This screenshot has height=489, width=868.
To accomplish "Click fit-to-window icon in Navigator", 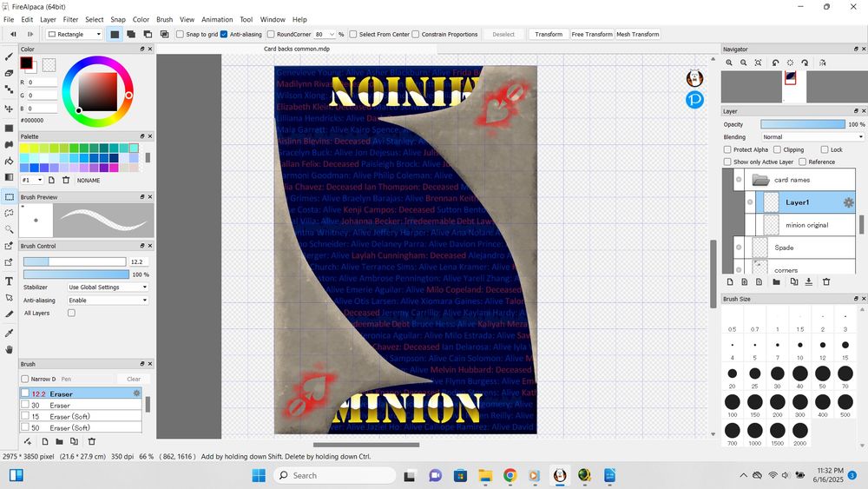I will pyautogui.click(x=758, y=63).
